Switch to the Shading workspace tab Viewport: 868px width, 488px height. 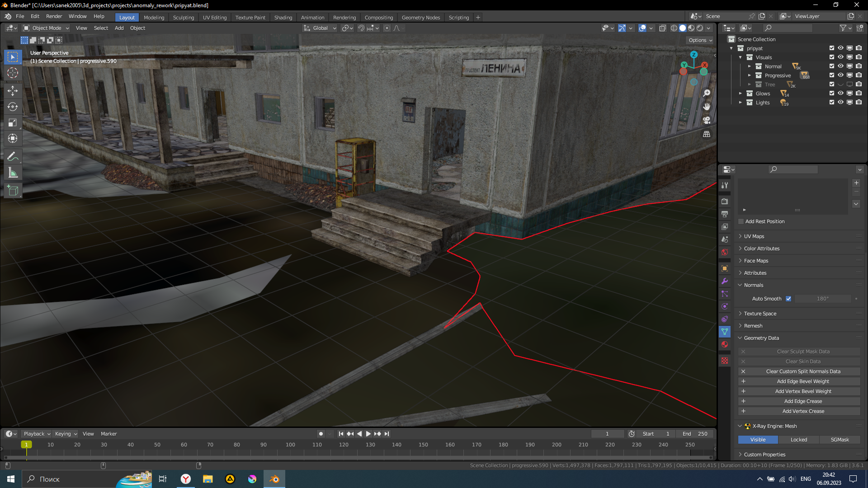click(283, 18)
